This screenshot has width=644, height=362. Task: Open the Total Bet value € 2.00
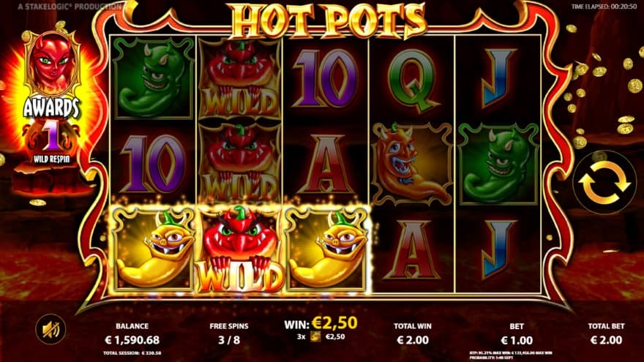[606, 340]
